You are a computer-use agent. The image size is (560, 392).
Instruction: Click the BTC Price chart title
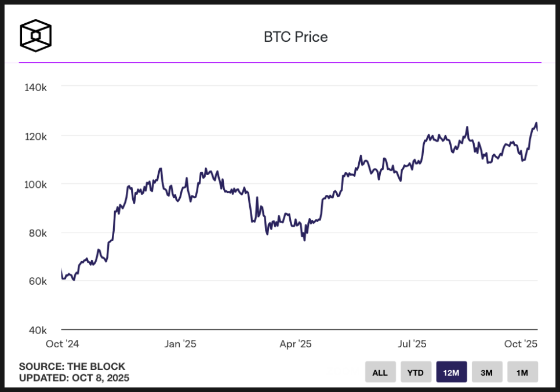click(x=296, y=37)
